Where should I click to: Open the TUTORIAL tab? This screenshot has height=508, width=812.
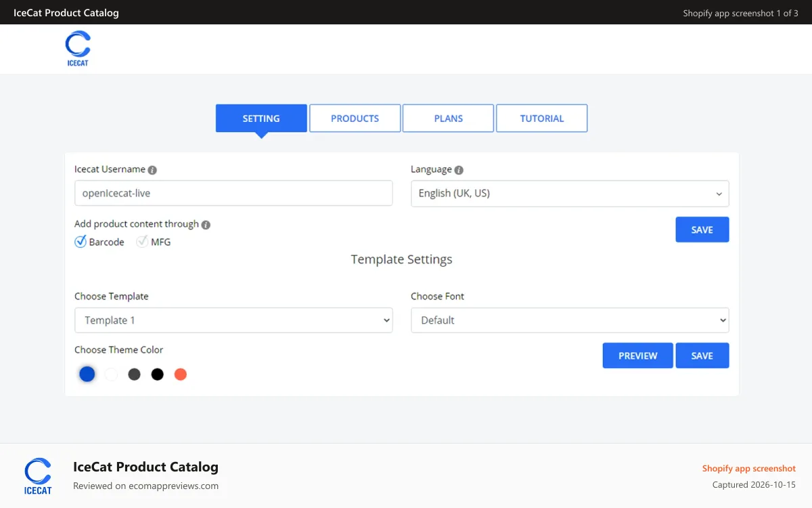542,119
